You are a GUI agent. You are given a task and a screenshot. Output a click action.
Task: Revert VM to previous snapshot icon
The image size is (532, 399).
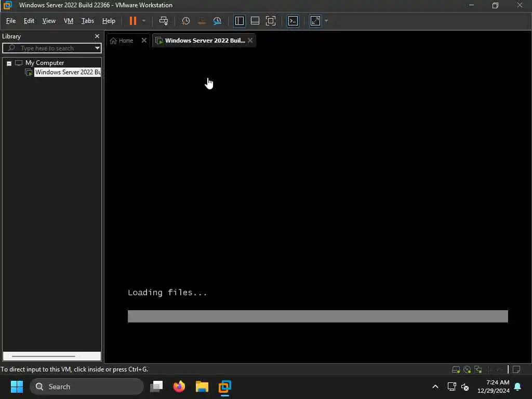tap(202, 21)
